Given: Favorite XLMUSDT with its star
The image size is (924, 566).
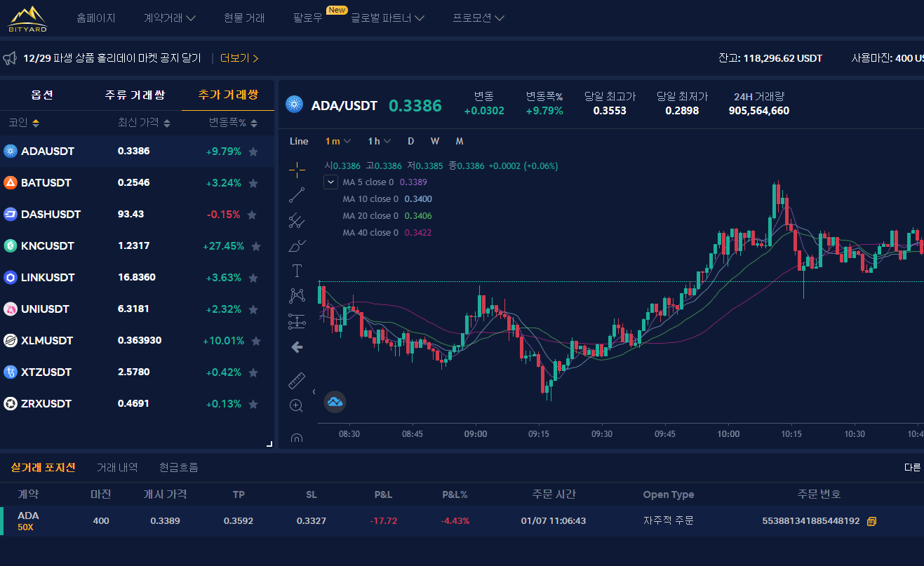Looking at the screenshot, I should click(x=256, y=340).
